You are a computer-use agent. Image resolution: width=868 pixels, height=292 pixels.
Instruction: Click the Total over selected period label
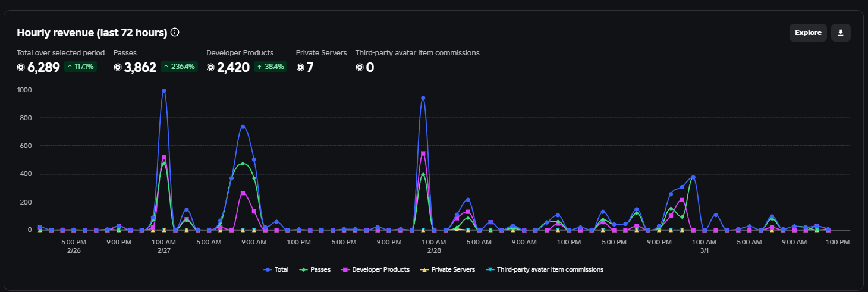click(61, 53)
